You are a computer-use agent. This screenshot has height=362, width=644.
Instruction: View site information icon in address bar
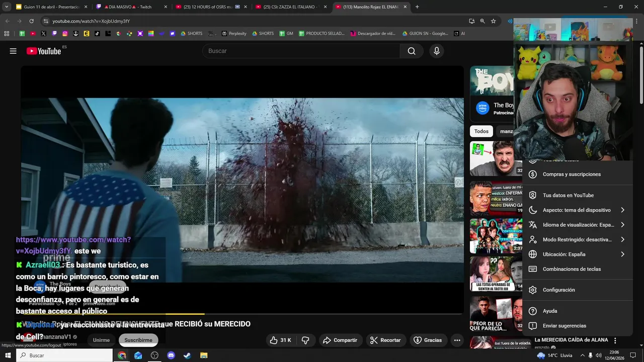[x=46, y=21]
